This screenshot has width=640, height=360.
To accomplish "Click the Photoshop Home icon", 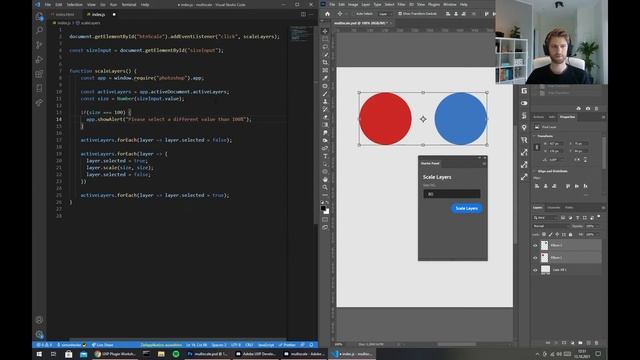I will point(327,14).
